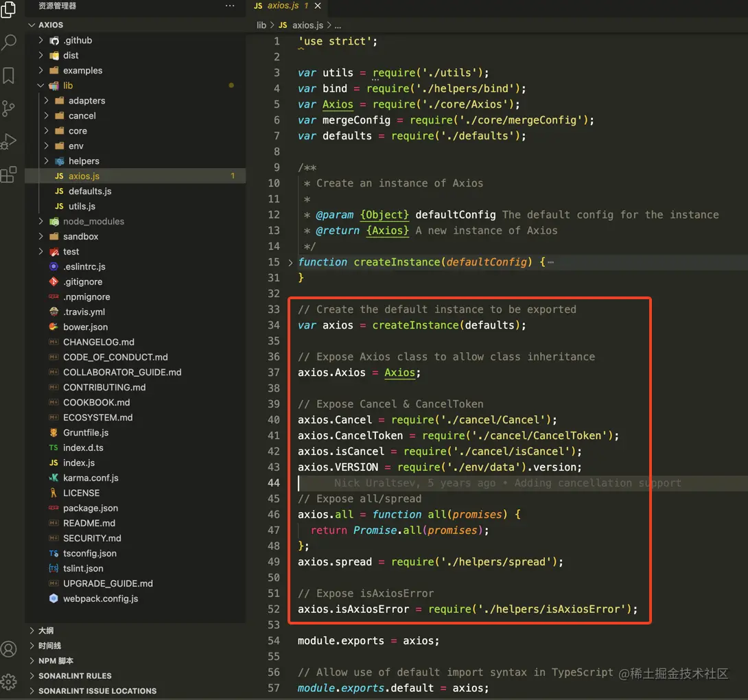The height and width of the screenshot is (700, 748).
Task: Unfold the createInstance function at line 15
Action: [x=290, y=262]
